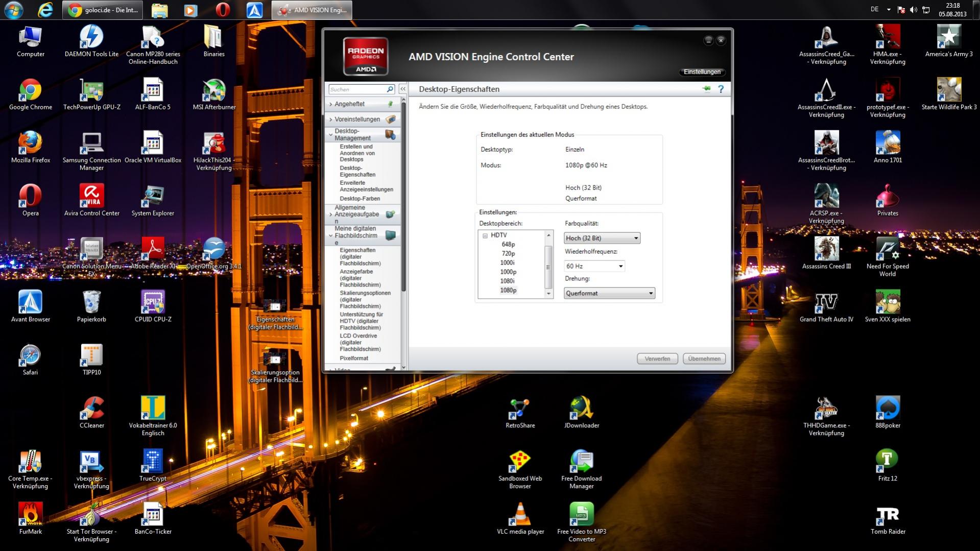Open Pixelformat in the sidebar
This screenshot has height=551, width=980.
pos(354,358)
